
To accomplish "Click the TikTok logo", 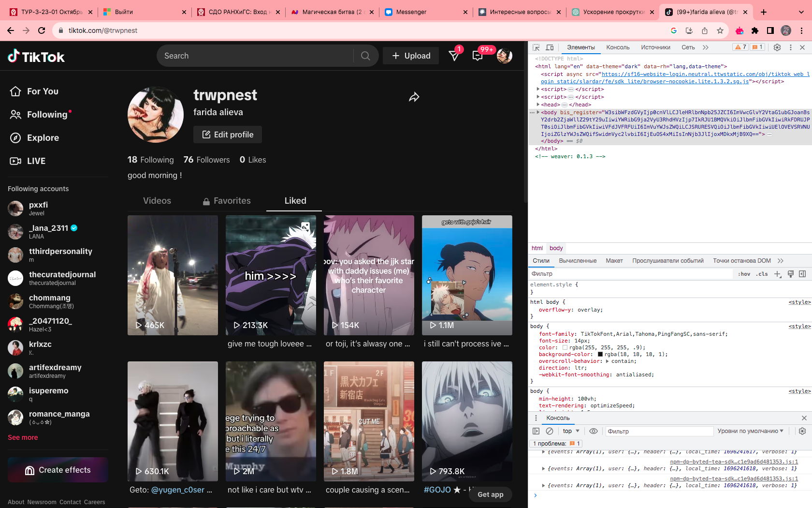I will tap(36, 57).
